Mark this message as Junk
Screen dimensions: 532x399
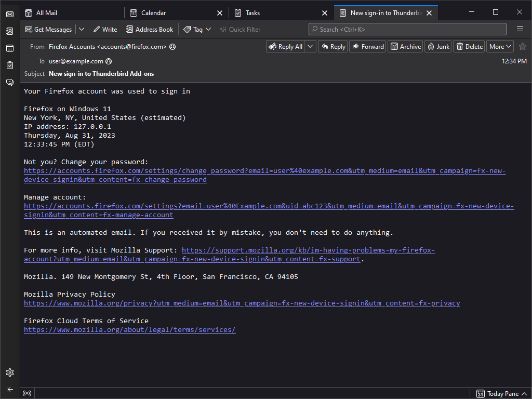[438, 46]
